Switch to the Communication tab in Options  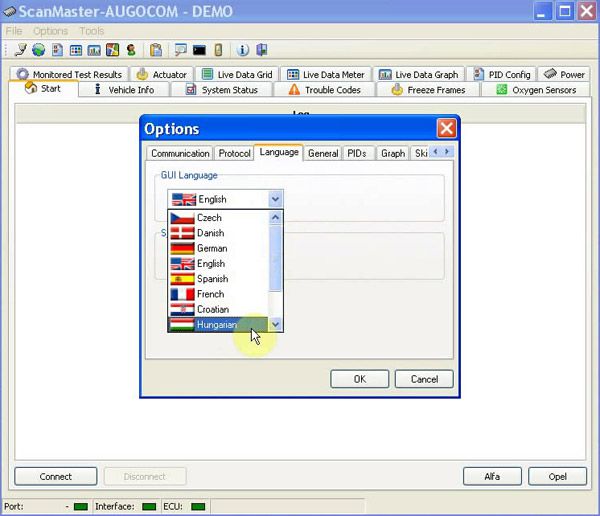(180, 153)
